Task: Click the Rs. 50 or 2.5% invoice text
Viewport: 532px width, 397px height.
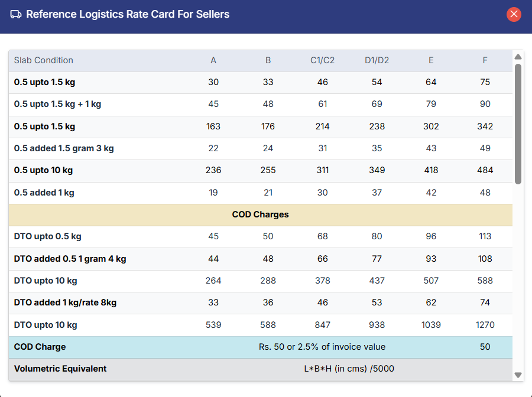Action: pos(322,347)
